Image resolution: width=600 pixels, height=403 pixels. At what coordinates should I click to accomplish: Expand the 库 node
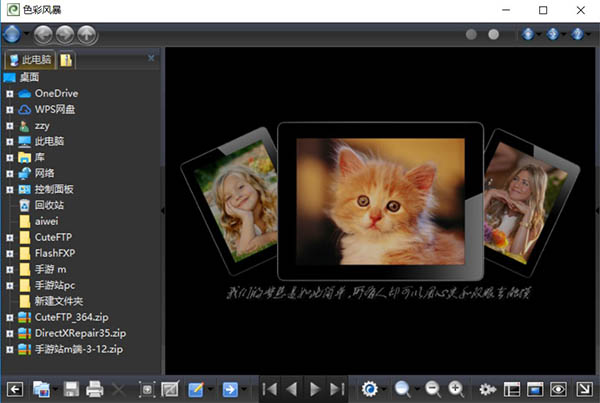tap(10, 158)
